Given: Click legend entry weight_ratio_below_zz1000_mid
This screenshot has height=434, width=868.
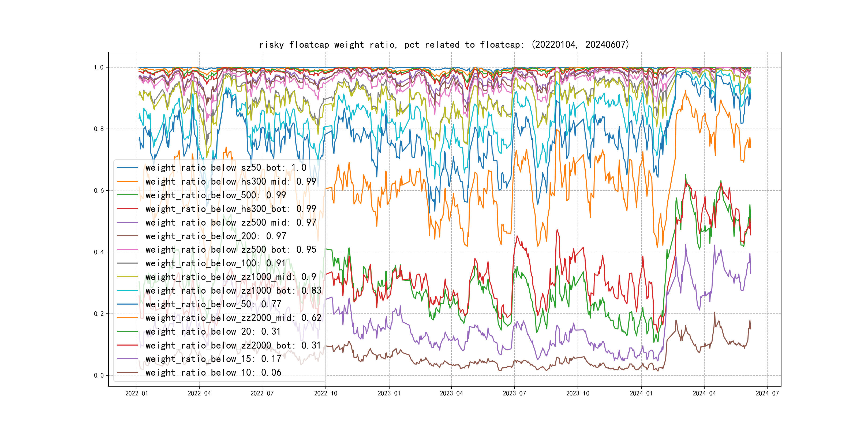Looking at the screenshot, I should [x=230, y=277].
